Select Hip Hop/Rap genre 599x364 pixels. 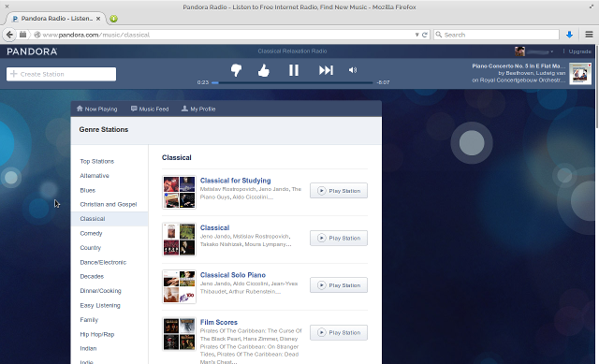coord(97,335)
